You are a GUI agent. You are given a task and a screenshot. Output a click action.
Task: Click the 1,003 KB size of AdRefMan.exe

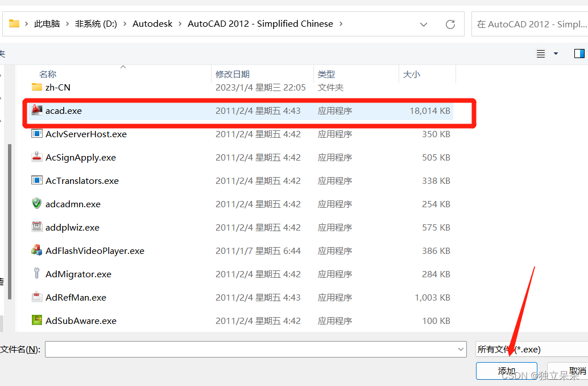point(432,297)
